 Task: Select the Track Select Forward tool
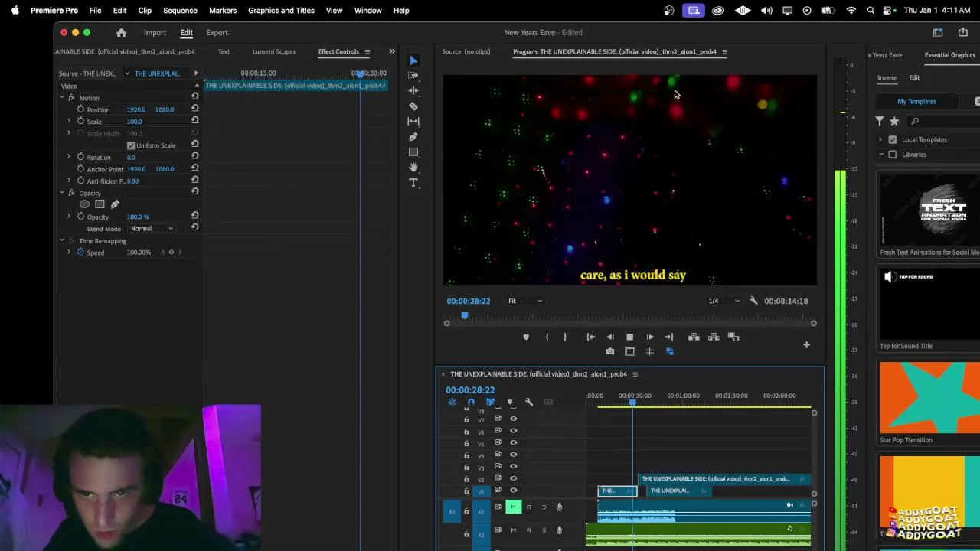pyautogui.click(x=413, y=75)
